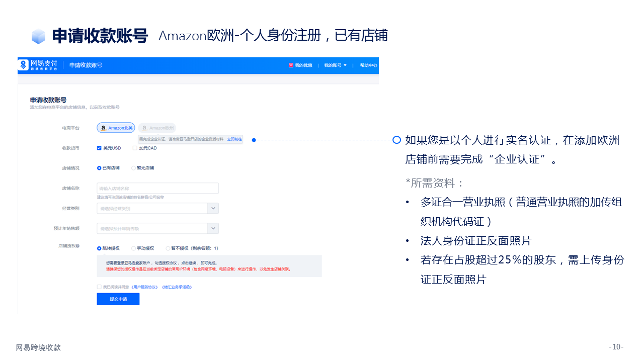
Task: Click the 电商平台 field label
Action: click(70, 128)
